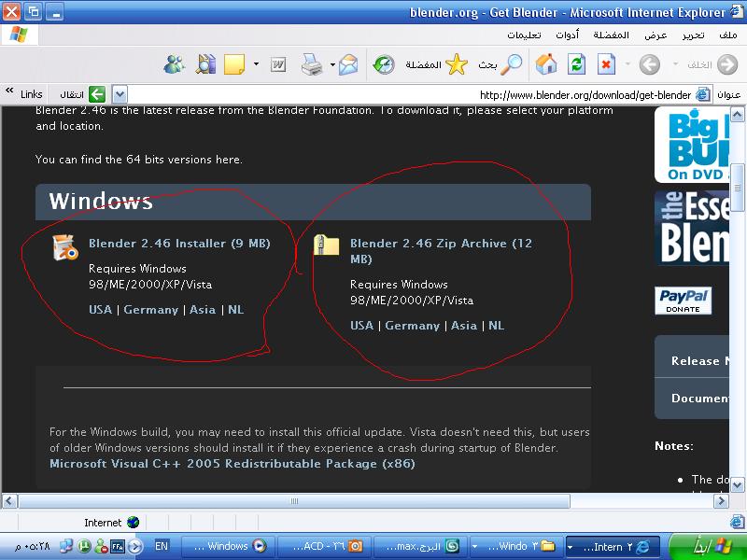Open Search (بحث) magnifier in toolbar
This screenshot has width=747, height=560.
[x=500, y=64]
